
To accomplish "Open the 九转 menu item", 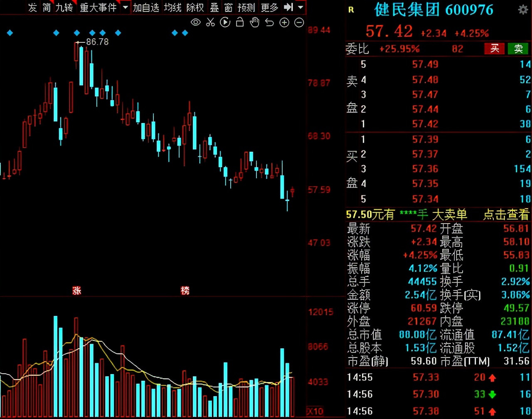I will tap(64, 7).
